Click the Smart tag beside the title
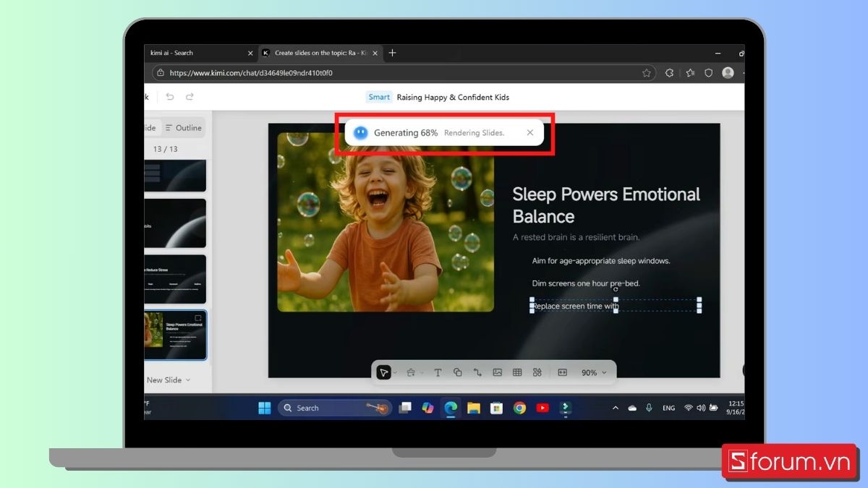 (x=379, y=97)
